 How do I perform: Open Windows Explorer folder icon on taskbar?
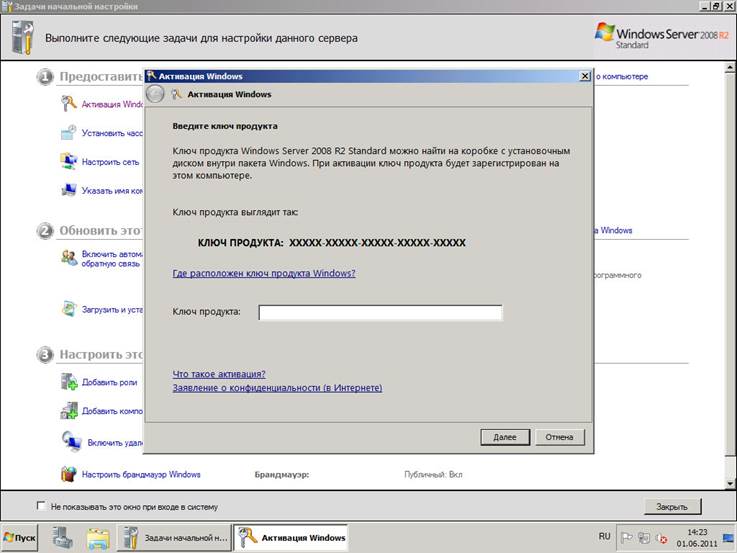click(98, 538)
